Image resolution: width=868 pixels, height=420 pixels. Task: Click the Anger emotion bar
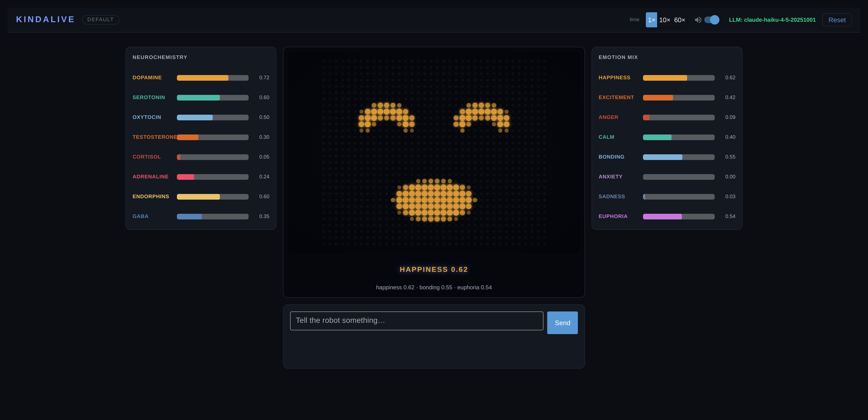tap(679, 118)
